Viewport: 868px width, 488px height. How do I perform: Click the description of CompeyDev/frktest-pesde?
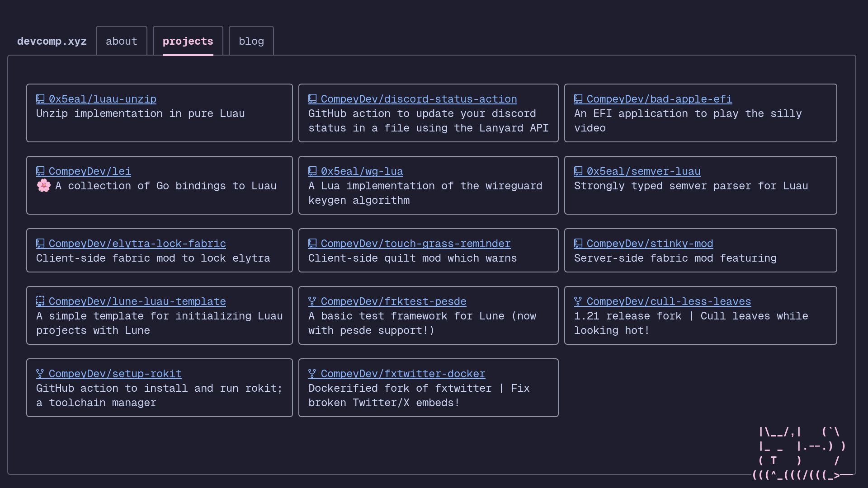[x=422, y=323]
